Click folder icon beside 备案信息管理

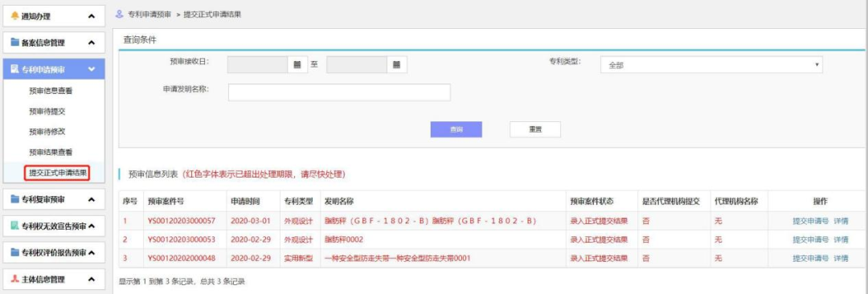[15, 42]
